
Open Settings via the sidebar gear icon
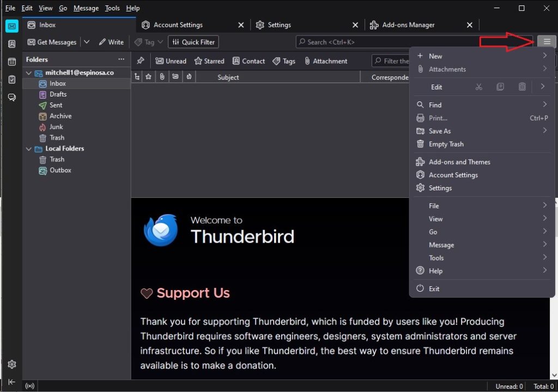[x=11, y=364]
